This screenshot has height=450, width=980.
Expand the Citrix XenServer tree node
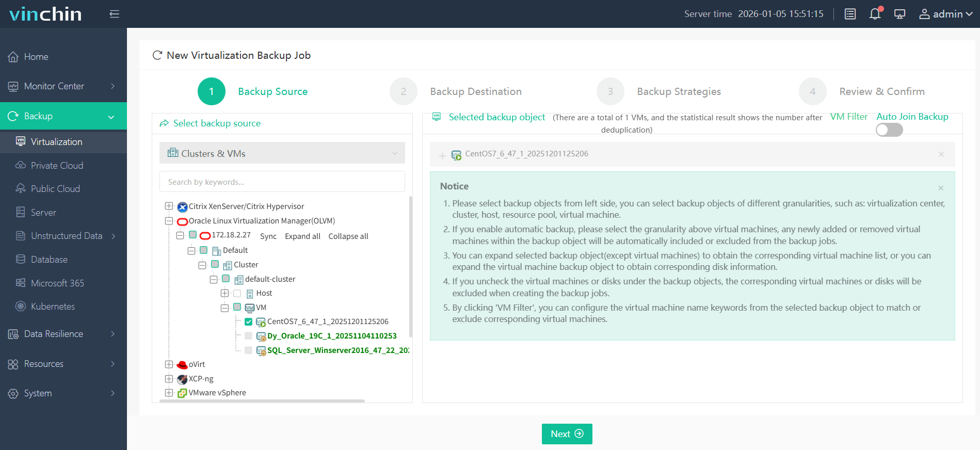pyautogui.click(x=169, y=206)
